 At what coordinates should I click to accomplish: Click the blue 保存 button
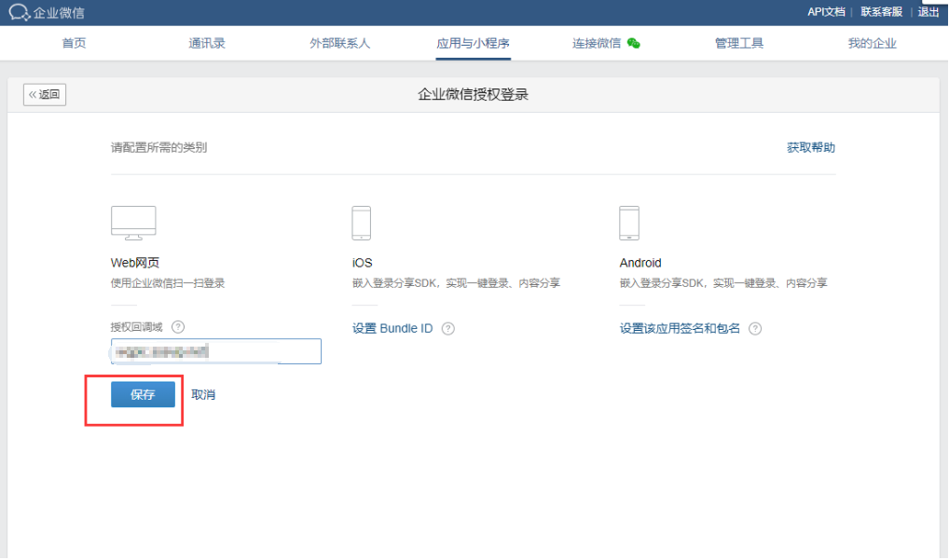pos(143,394)
